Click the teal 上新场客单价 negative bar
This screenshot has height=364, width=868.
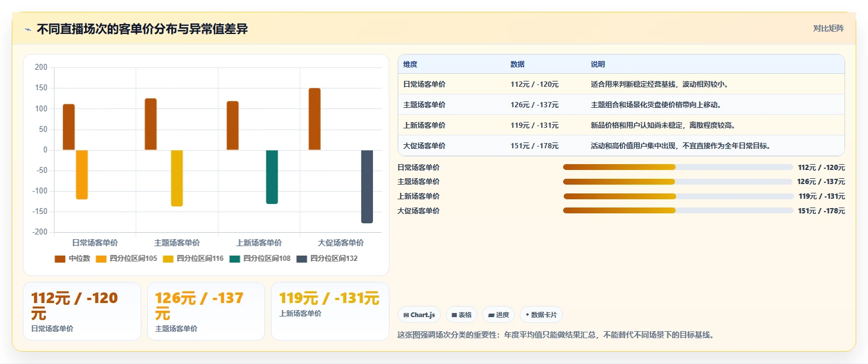pos(272,177)
